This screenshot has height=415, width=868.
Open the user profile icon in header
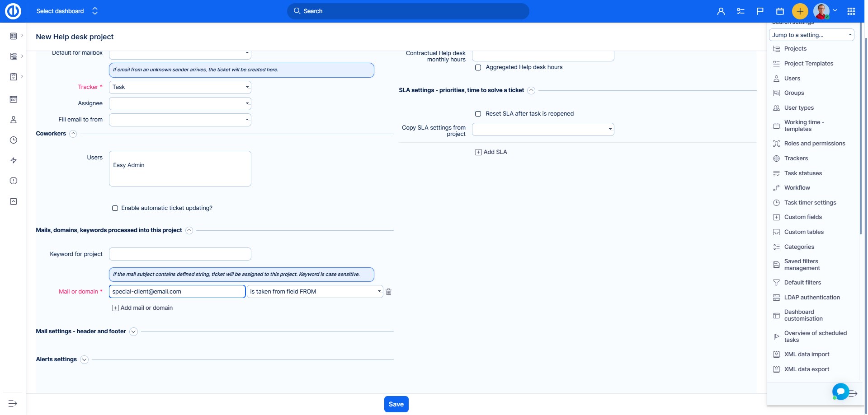tap(721, 11)
